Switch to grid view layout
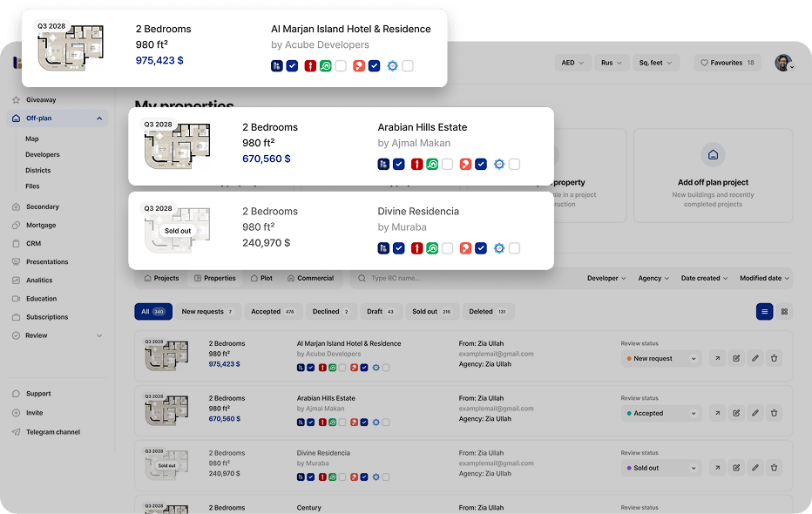The image size is (812, 514). tap(784, 312)
